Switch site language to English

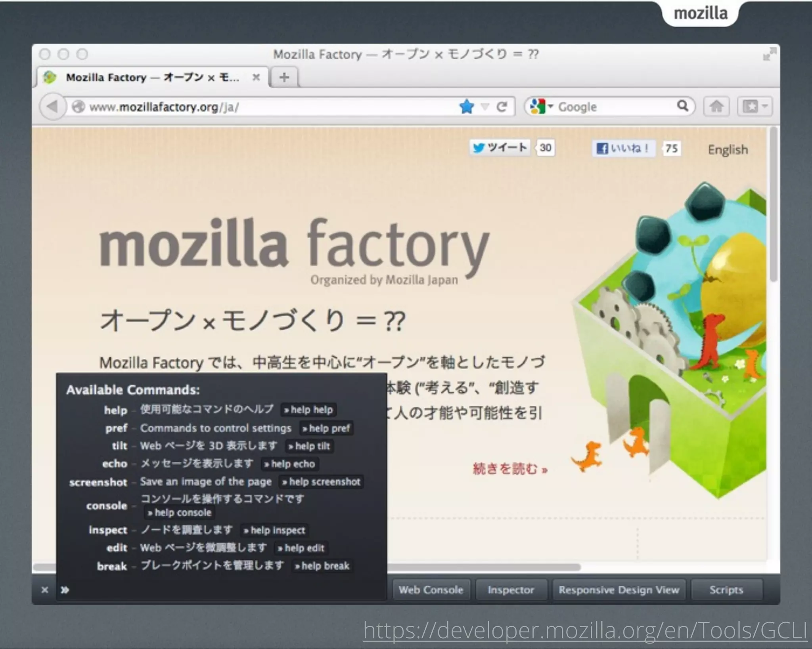click(728, 150)
